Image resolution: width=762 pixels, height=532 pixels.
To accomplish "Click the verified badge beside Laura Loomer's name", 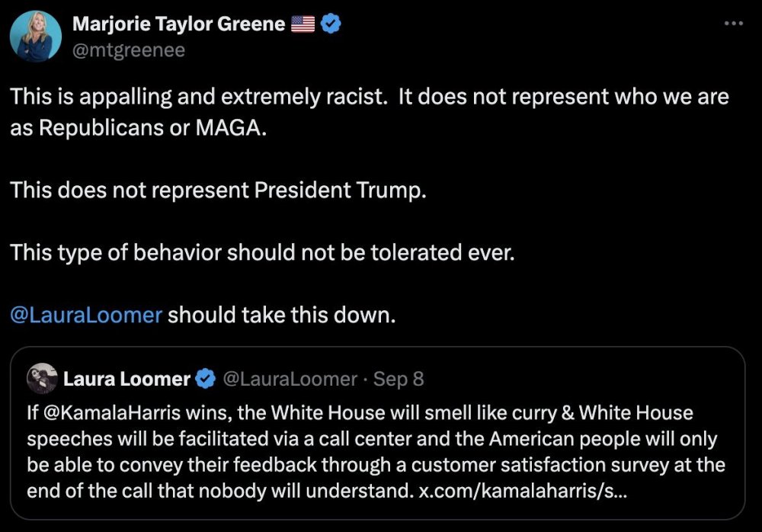I will pos(205,378).
